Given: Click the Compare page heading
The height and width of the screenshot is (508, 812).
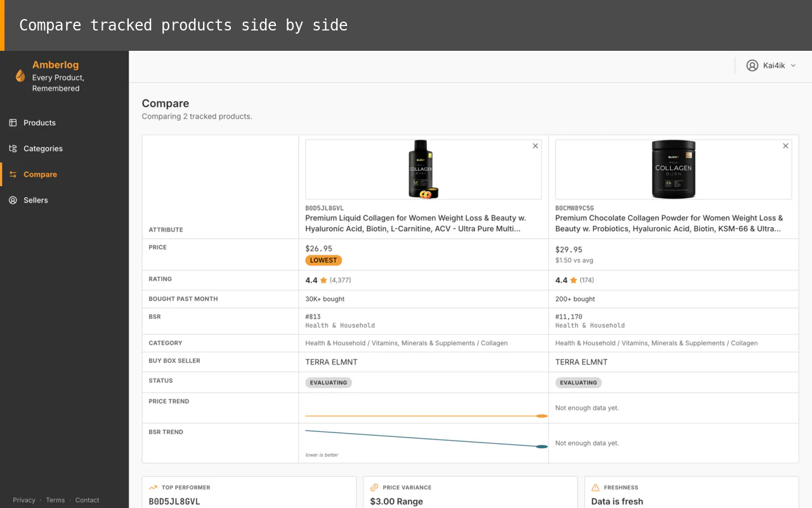Looking at the screenshot, I should click(166, 104).
